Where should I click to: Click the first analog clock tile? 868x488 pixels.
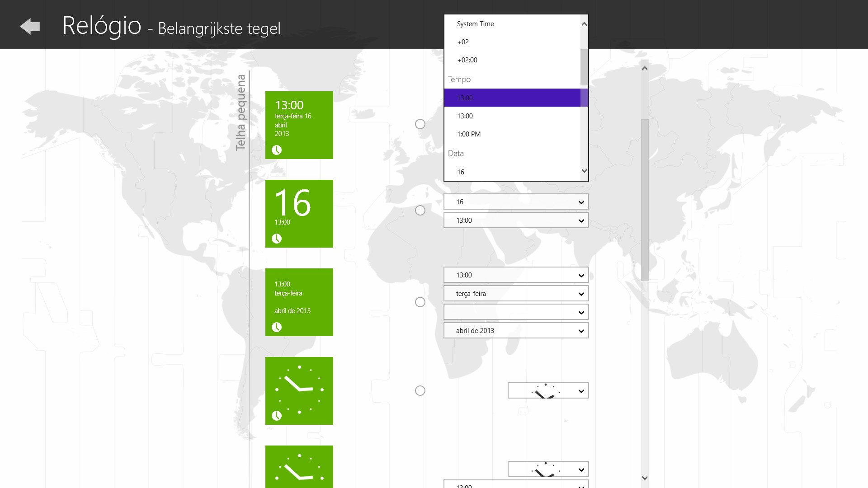tap(299, 391)
